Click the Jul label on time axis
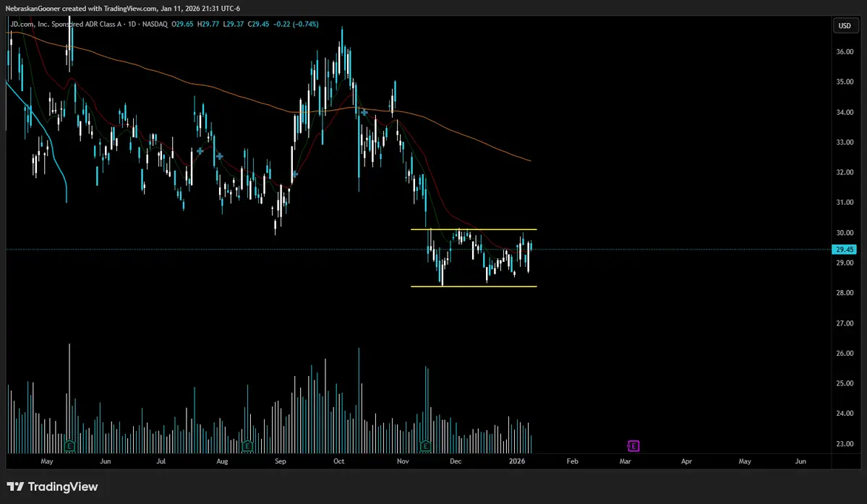 [161, 461]
